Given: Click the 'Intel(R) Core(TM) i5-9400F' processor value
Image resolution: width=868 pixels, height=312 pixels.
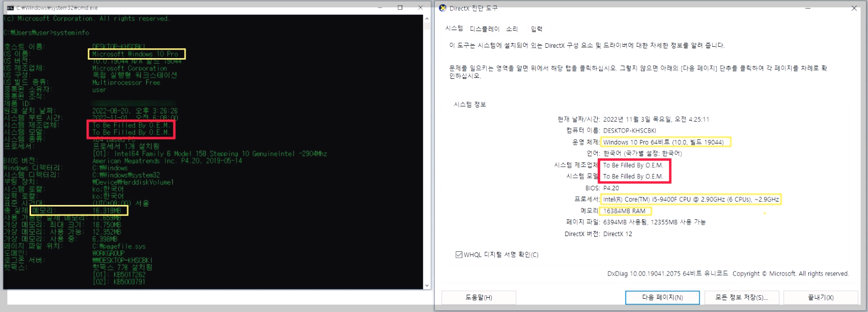Looking at the screenshot, I should point(691,200).
